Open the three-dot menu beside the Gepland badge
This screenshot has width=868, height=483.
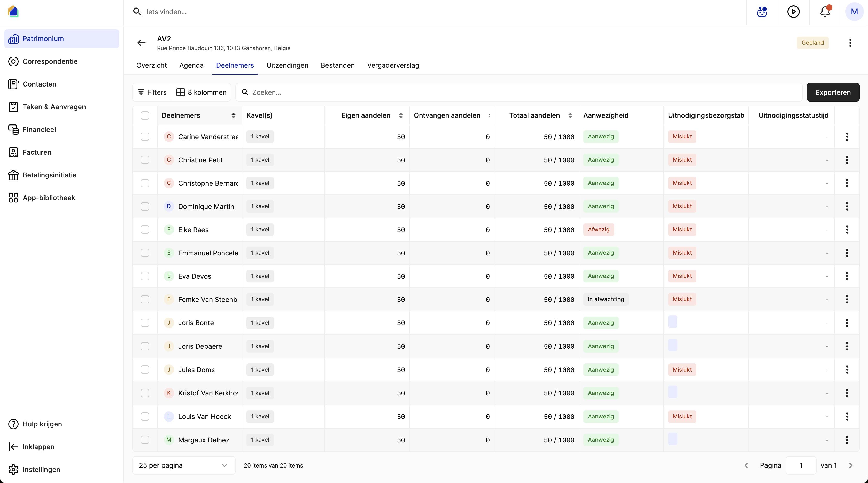point(850,43)
